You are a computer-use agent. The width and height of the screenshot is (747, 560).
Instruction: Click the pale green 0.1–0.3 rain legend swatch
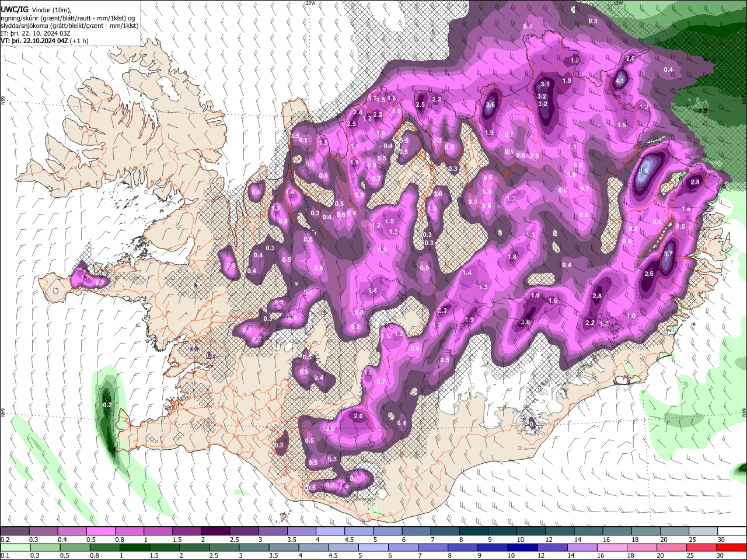pos(15,547)
